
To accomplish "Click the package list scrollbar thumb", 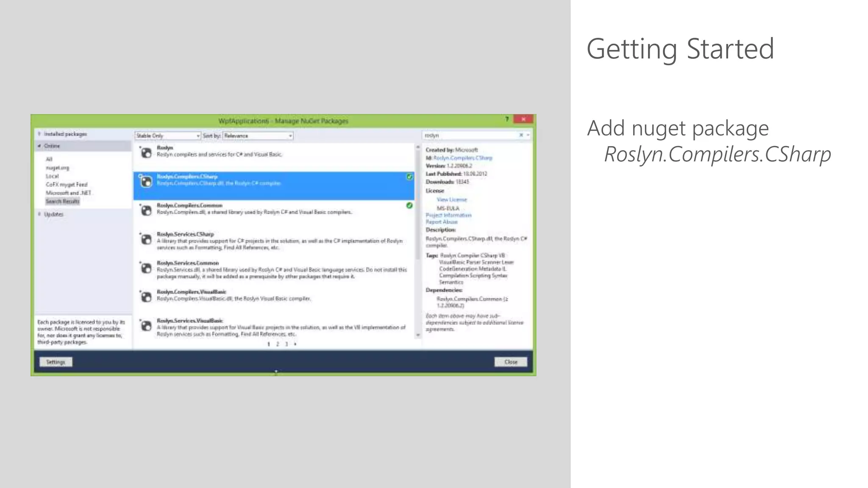I will [418, 205].
